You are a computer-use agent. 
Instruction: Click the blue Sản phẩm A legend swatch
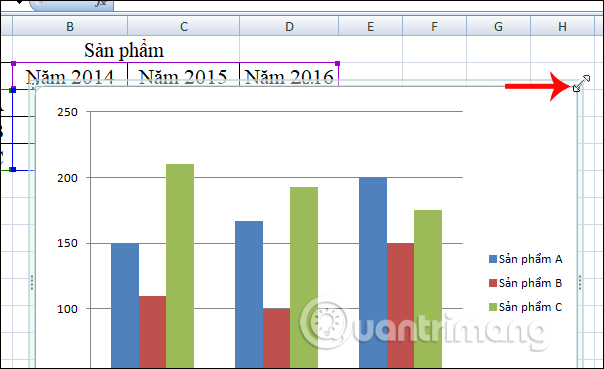(x=493, y=259)
